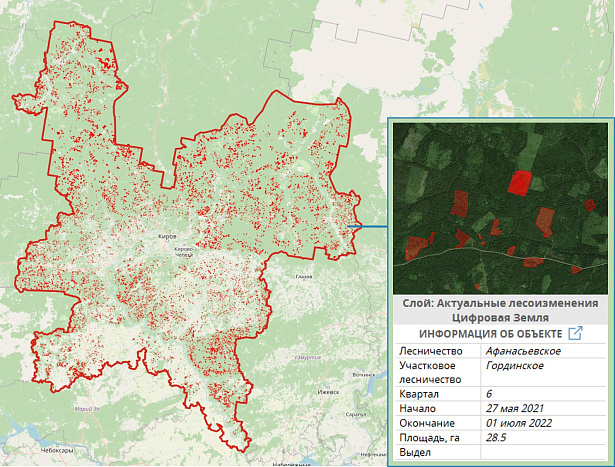615x467 pixels.
Task: Click the Кирово-Чепецк city label
Action: tap(184, 252)
